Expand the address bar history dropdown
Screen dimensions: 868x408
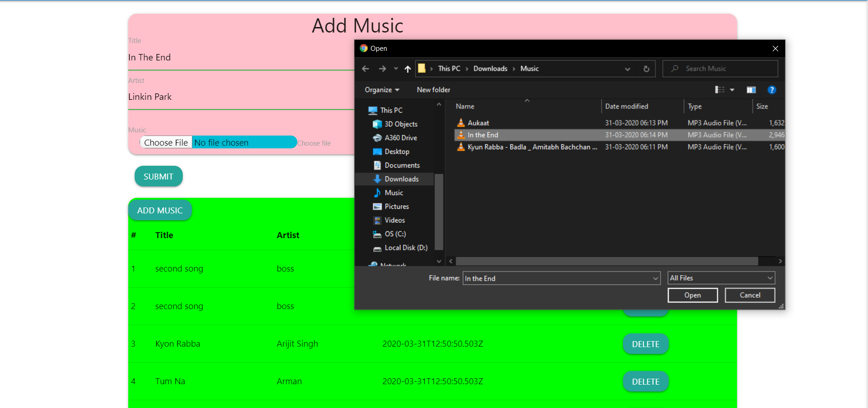point(628,69)
